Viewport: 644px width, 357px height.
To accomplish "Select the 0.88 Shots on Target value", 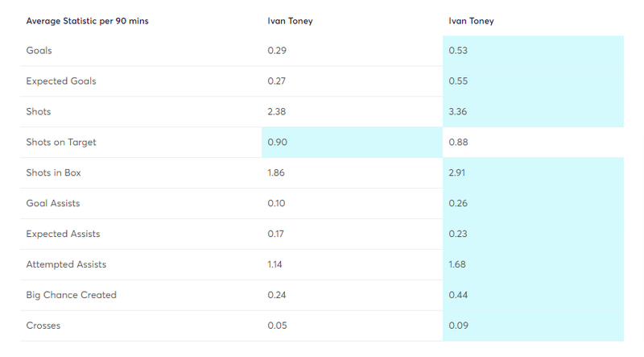I will point(458,143).
